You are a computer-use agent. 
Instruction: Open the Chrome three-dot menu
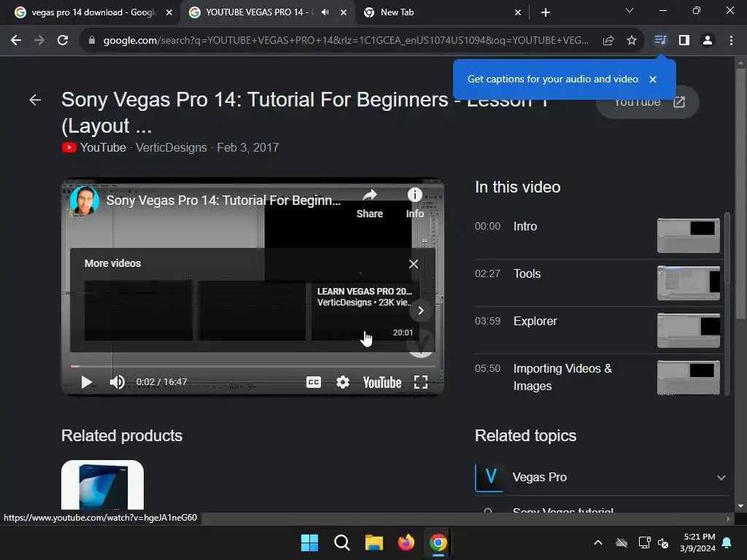[x=731, y=41]
